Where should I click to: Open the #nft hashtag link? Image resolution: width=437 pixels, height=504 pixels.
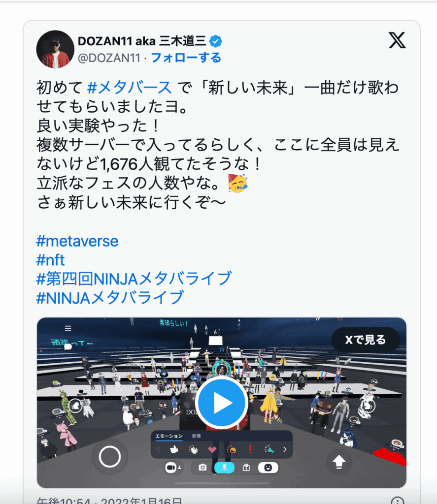click(x=51, y=260)
